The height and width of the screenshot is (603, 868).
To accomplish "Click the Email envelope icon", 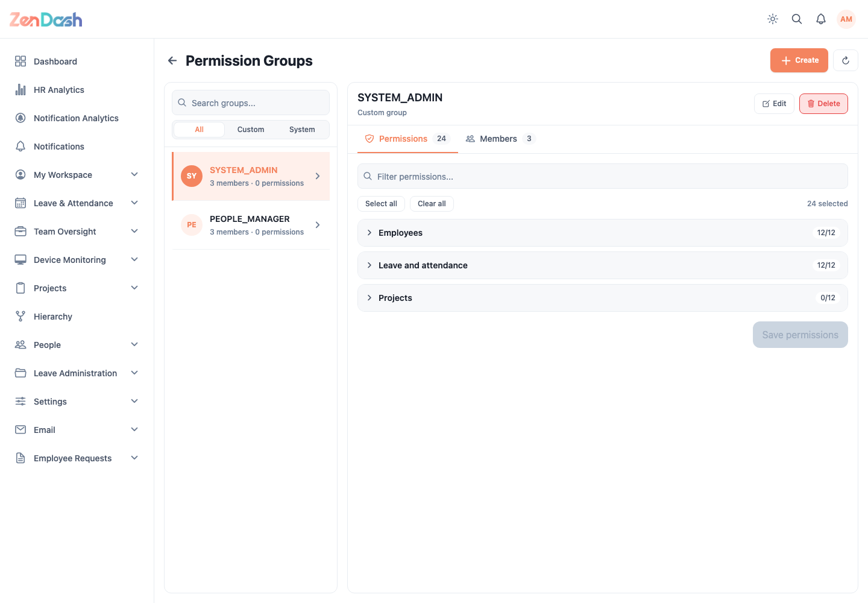I will [x=20, y=430].
